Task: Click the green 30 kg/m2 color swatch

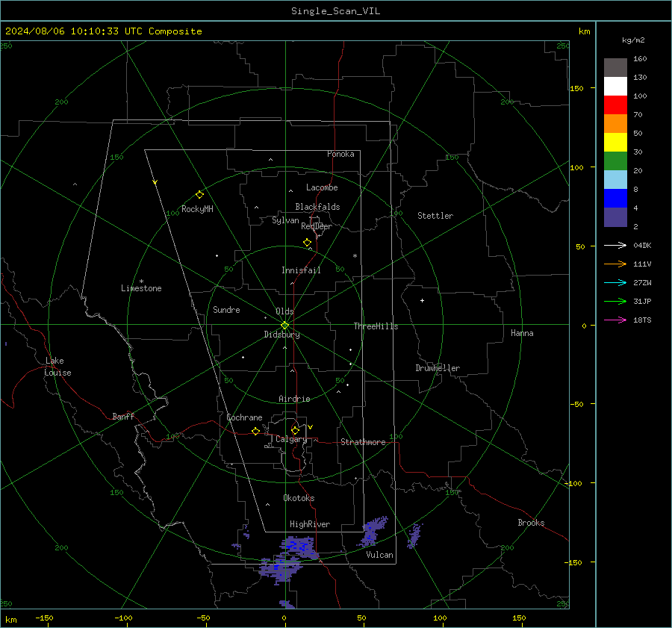Action: click(x=615, y=161)
